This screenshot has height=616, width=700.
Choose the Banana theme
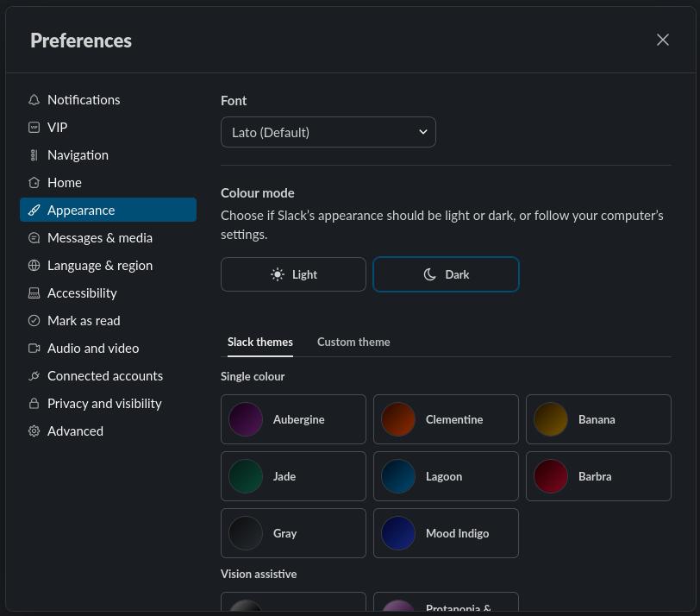(598, 419)
